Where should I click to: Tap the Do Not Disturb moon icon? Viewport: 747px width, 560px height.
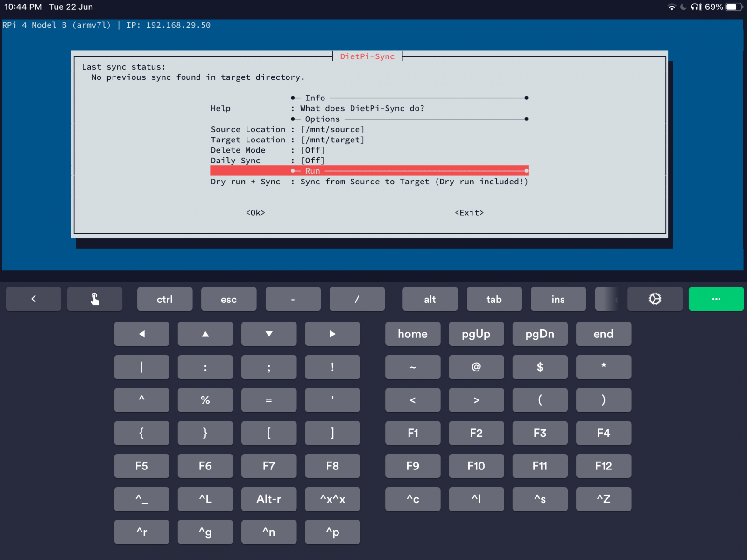click(683, 7)
